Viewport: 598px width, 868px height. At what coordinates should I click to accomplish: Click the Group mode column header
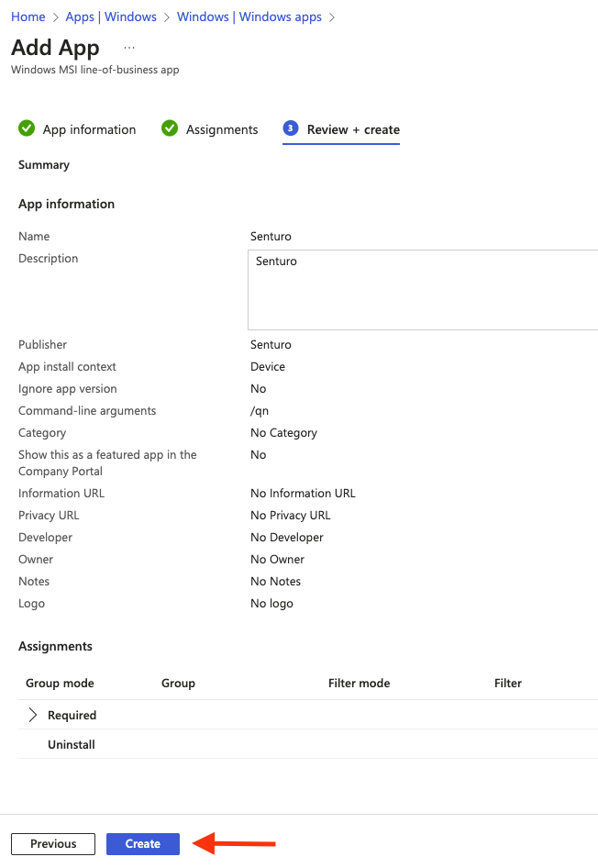click(x=60, y=683)
